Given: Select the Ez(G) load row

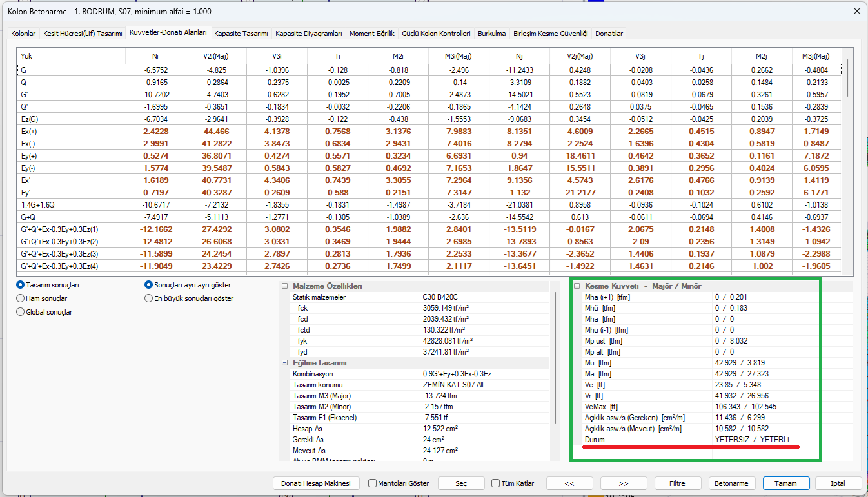Looking at the screenshot, I should [429, 119].
